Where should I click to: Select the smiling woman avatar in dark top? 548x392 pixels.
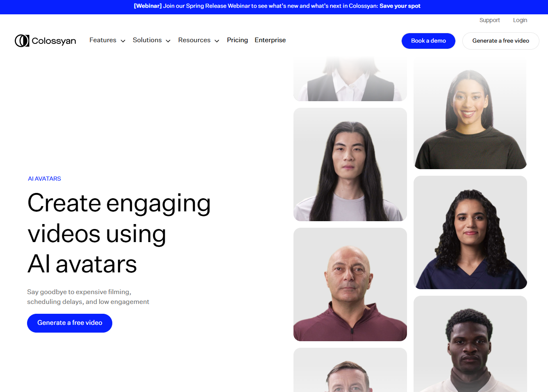click(470, 113)
